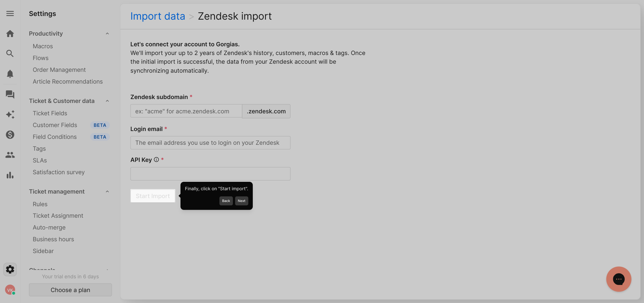Click the VK user avatar
Screen dimensions: 644x303
(10, 290)
